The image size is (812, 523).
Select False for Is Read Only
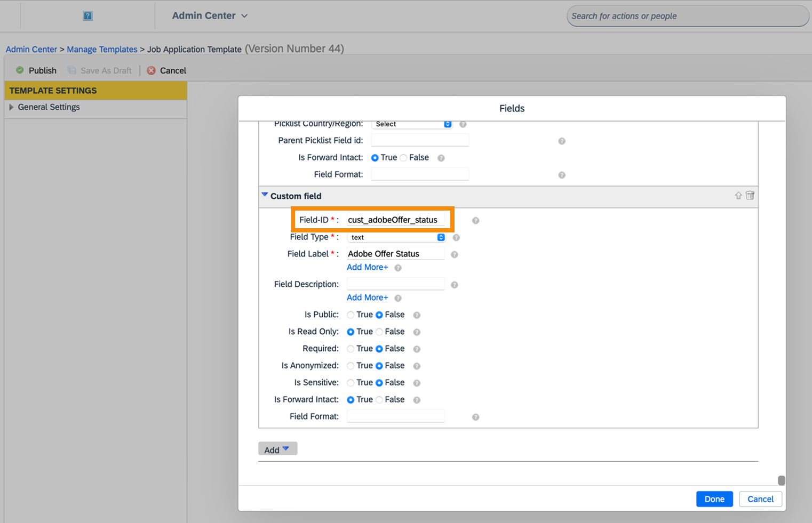tap(380, 332)
